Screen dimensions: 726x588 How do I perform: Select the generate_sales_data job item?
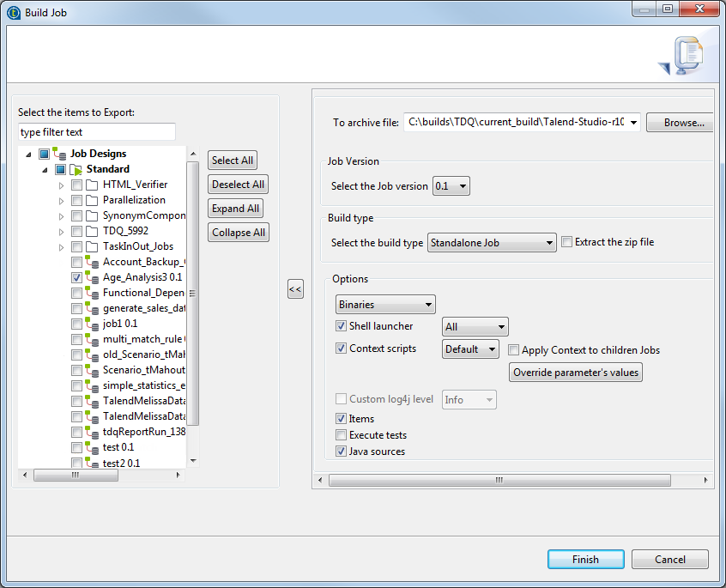(143, 308)
